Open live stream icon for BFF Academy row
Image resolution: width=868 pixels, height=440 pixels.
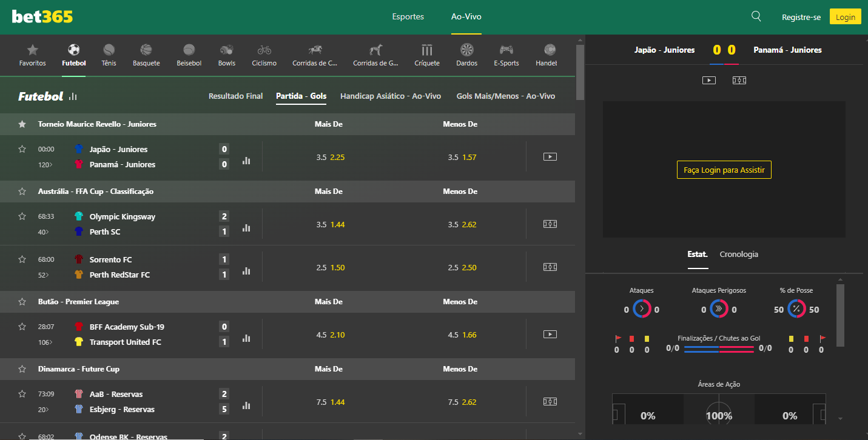point(550,334)
